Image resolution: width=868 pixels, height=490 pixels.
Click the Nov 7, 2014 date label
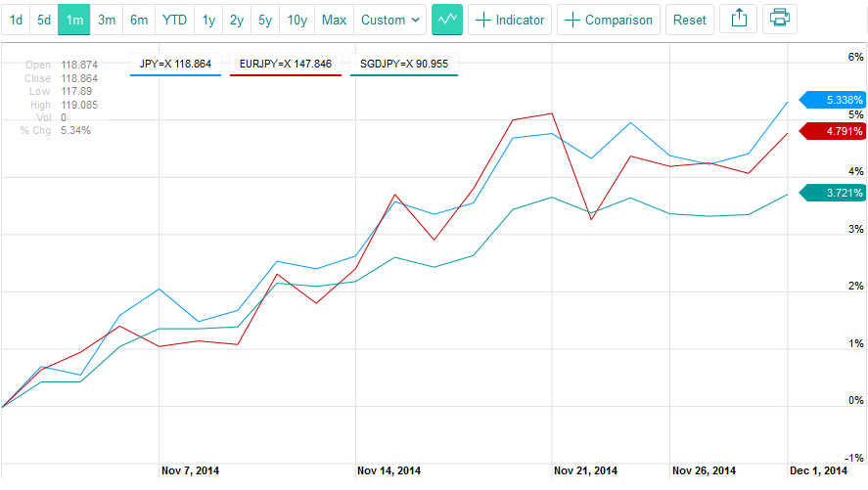tap(191, 470)
